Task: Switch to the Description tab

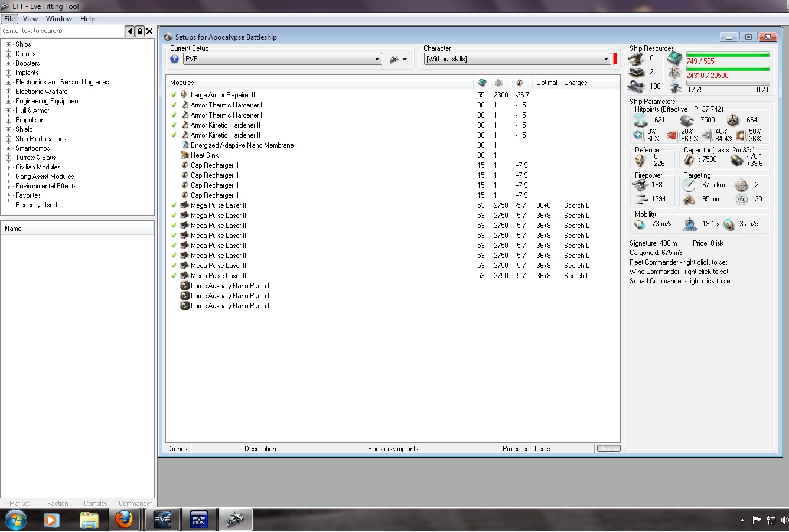Action: pos(260,449)
